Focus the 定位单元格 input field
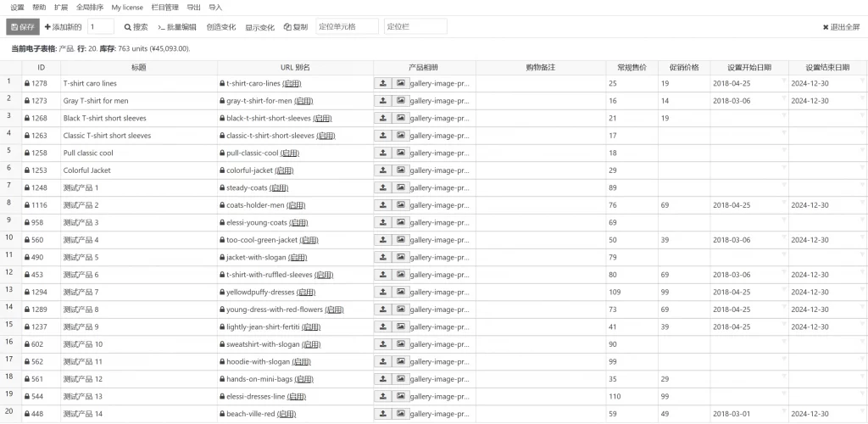 click(x=348, y=27)
